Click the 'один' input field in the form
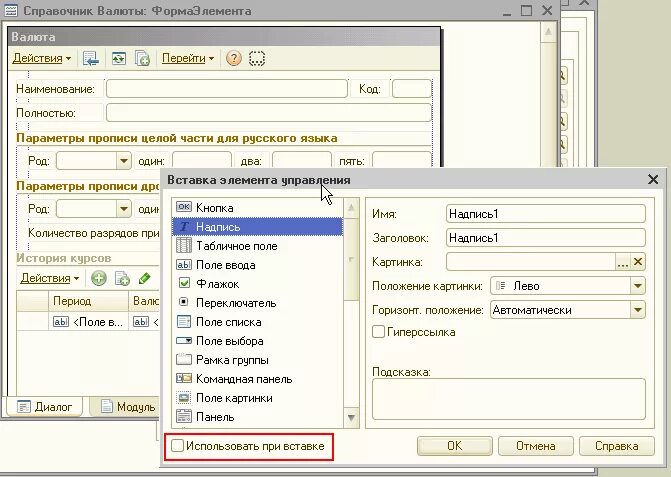 pos(202,160)
